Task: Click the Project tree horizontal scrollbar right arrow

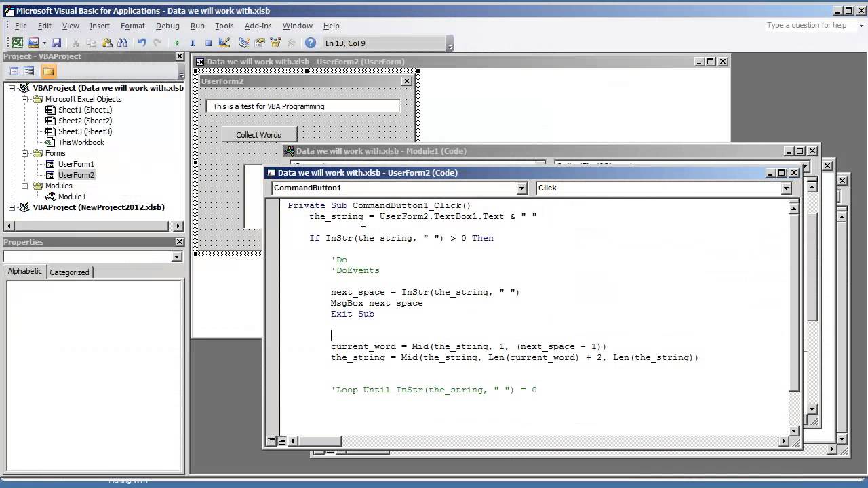Action: coord(178,226)
